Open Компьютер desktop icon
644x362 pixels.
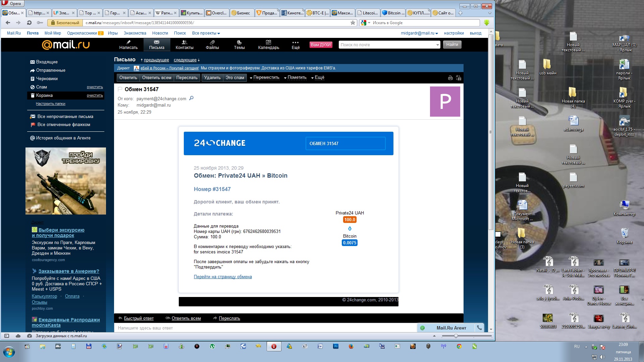point(624,208)
